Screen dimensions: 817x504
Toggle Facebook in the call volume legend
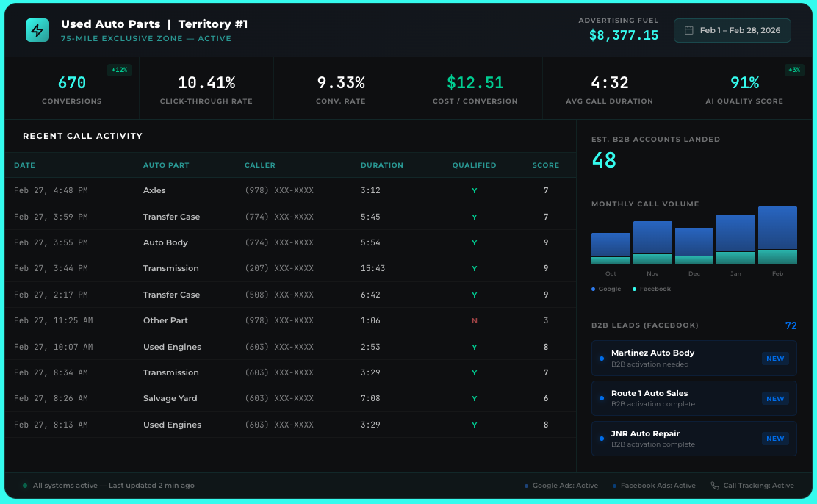[x=652, y=289]
